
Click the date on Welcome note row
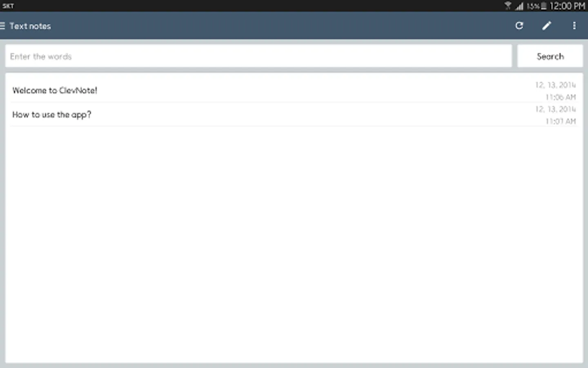coord(555,85)
